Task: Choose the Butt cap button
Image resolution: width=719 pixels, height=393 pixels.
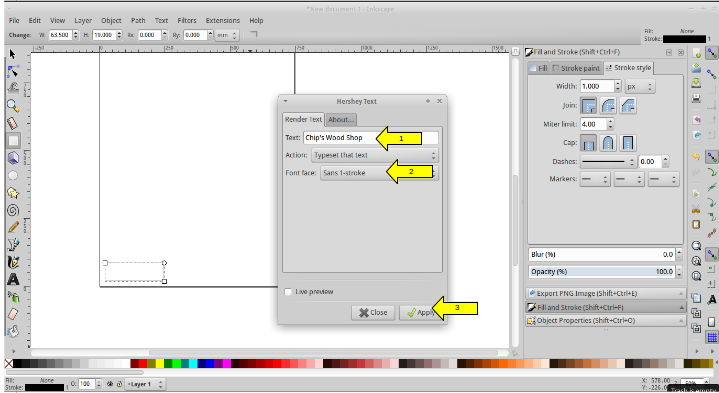Action: pyautogui.click(x=589, y=143)
